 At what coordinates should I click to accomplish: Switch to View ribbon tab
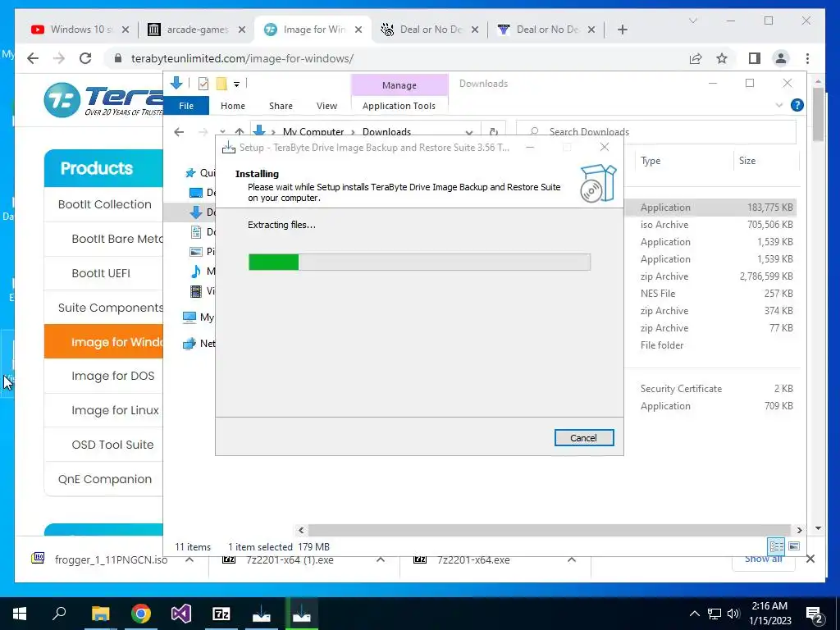(326, 106)
